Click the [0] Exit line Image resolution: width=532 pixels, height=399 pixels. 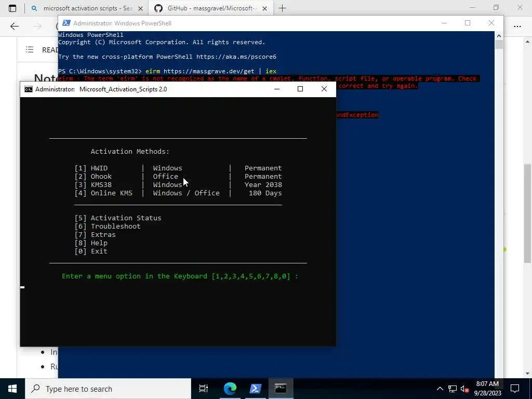coord(91,251)
